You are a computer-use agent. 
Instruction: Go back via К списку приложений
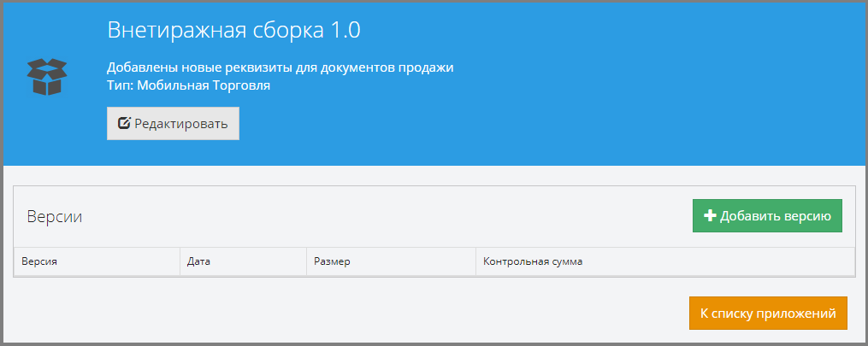tap(768, 314)
